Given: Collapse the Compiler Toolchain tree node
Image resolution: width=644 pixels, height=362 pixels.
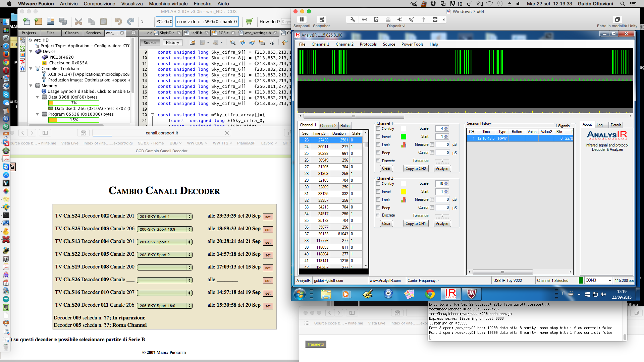Looking at the screenshot, I should click(31, 69).
